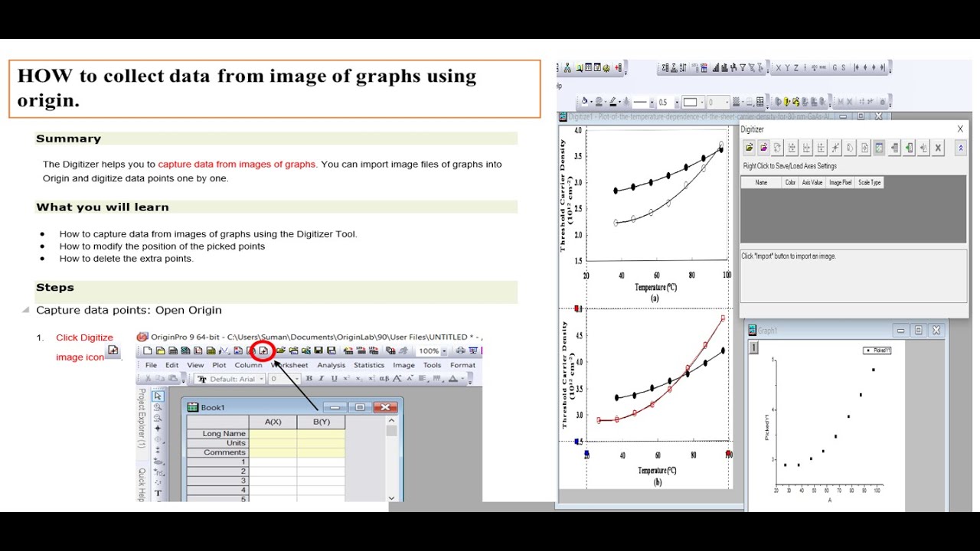Toggle Bold in the format toolbar

click(309, 379)
